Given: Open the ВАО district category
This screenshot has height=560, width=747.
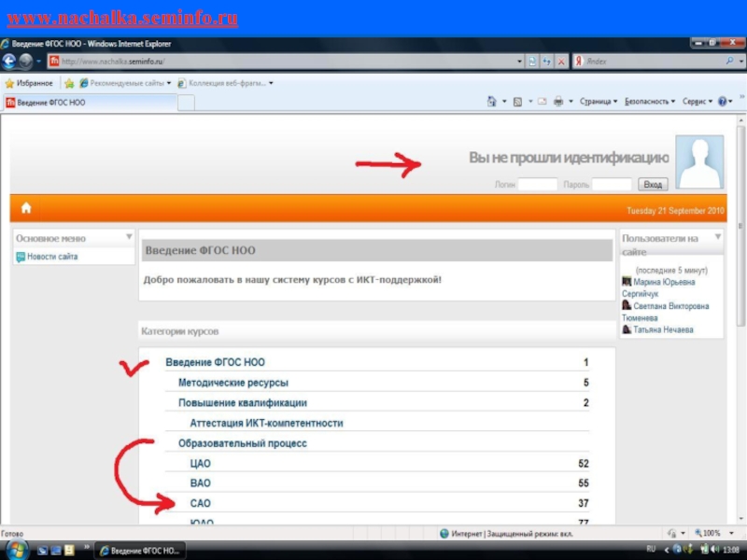Looking at the screenshot, I should click(200, 483).
